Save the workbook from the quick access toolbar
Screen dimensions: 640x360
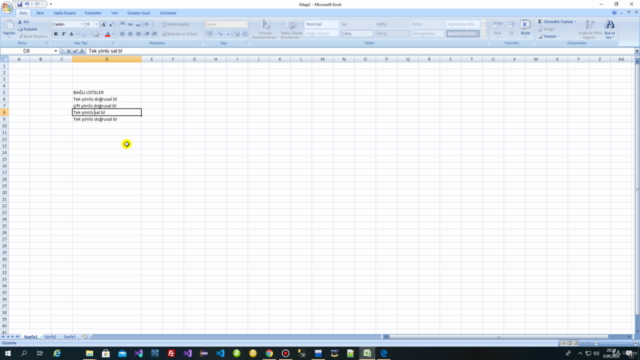[x=19, y=4]
